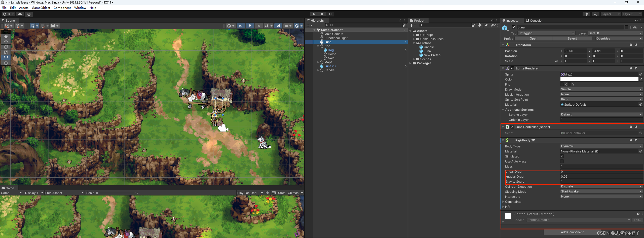Viewport: 644px width, 238px height.
Task: Open the Layer dropdown showing Default
Action: (615, 33)
